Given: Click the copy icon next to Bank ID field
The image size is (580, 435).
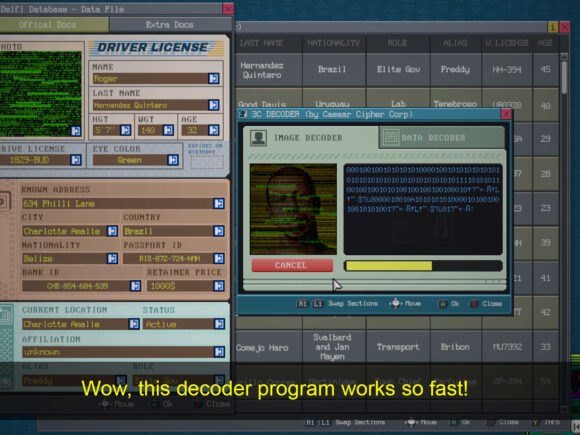Looking at the screenshot, I should pos(135,286).
